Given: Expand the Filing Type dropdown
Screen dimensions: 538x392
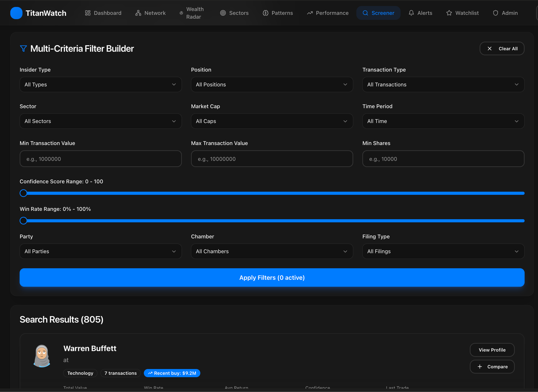Looking at the screenshot, I should point(443,251).
